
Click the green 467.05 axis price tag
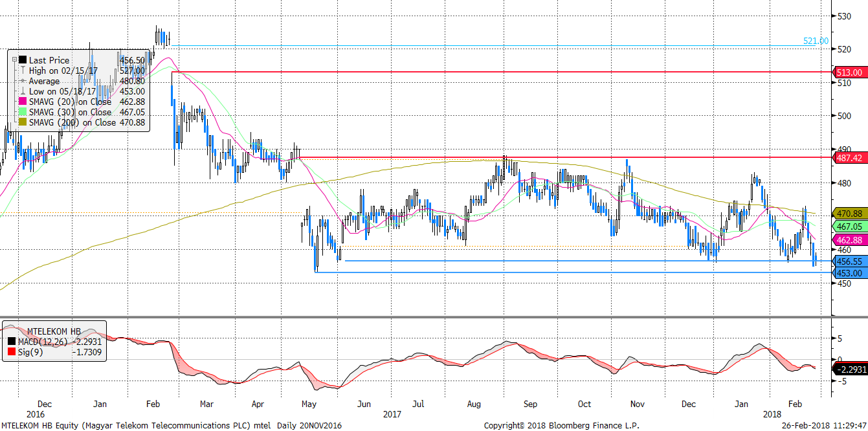click(849, 227)
